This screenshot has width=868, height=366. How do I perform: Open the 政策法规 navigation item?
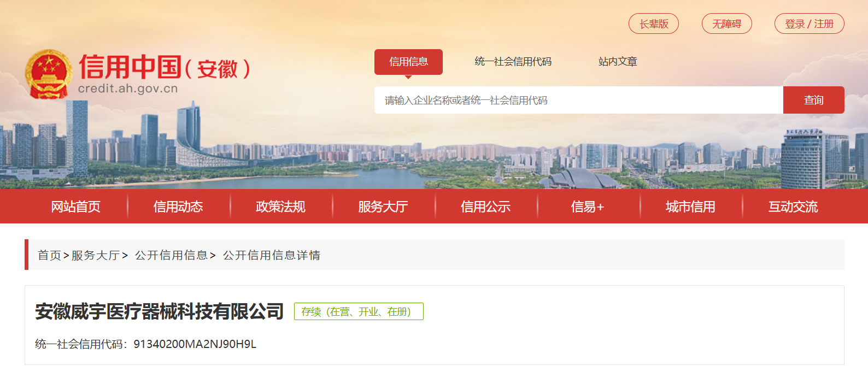[x=281, y=206]
